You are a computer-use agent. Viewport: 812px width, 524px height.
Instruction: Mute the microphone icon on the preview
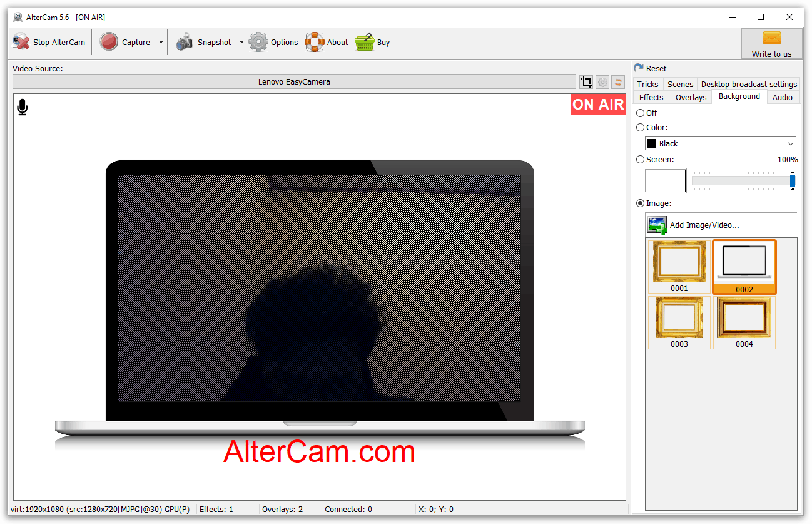[23, 107]
